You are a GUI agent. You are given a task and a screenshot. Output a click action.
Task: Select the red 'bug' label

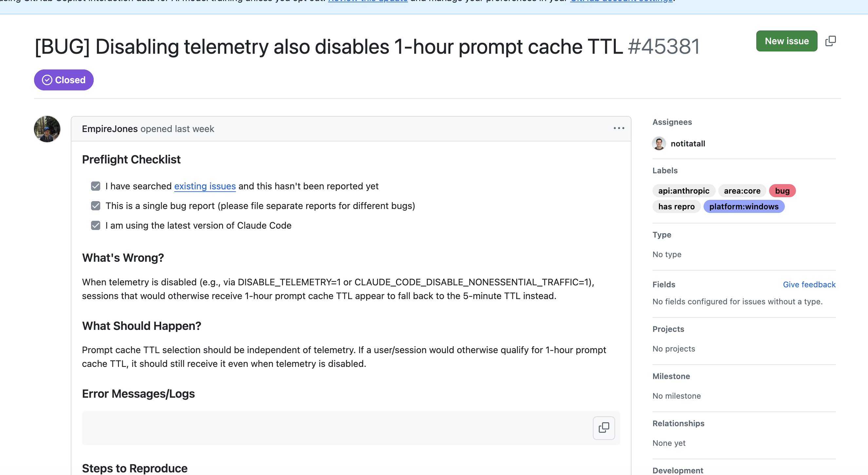(x=782, y=191)
